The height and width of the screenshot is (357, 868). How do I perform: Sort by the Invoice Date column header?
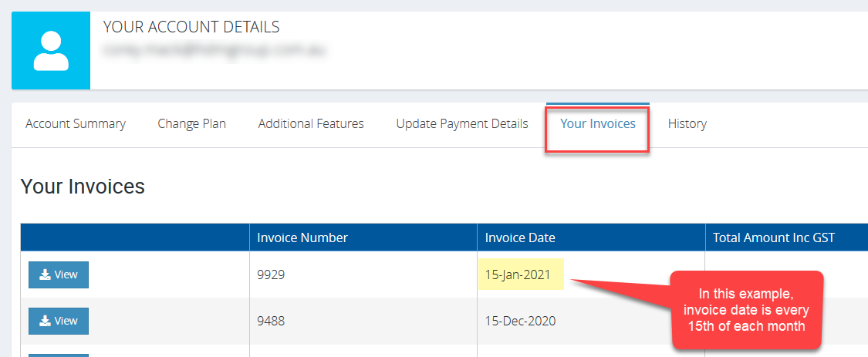(x=520, y=237)
